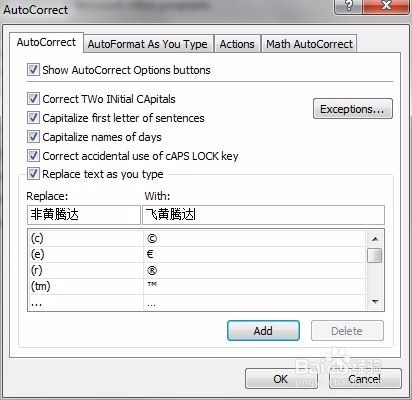Select the (c) entry in the list
This screenshot has height=400, width=412.
click(197, 239)
